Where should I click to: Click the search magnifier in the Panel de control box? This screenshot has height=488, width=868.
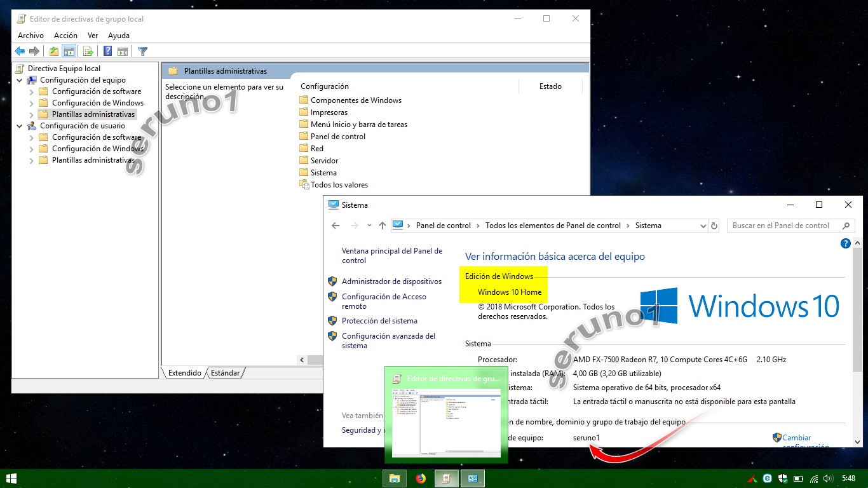tap(846, 226)
